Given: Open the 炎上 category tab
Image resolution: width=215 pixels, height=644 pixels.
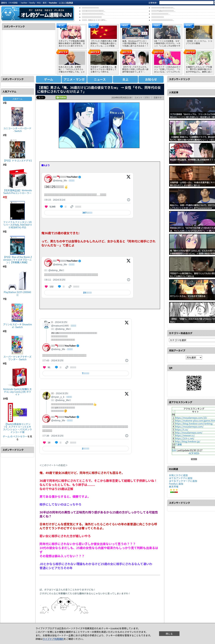Looking at the screenshot, I should click(125, 79).
